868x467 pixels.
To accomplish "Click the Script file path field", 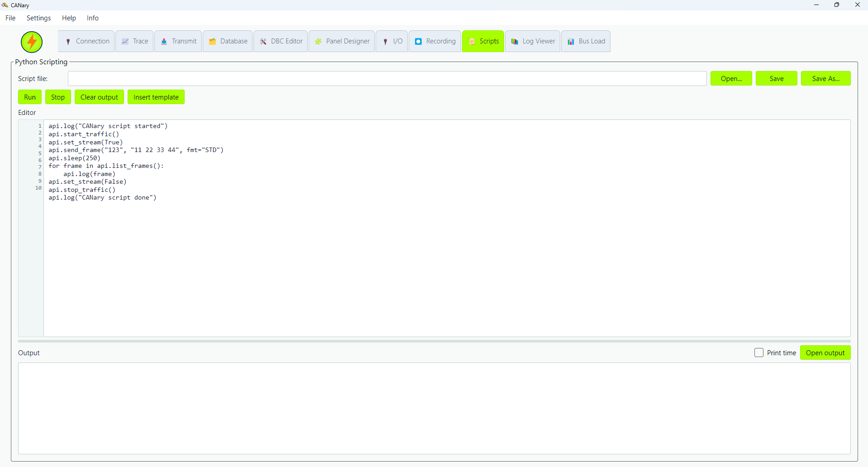I will (387, 78).
